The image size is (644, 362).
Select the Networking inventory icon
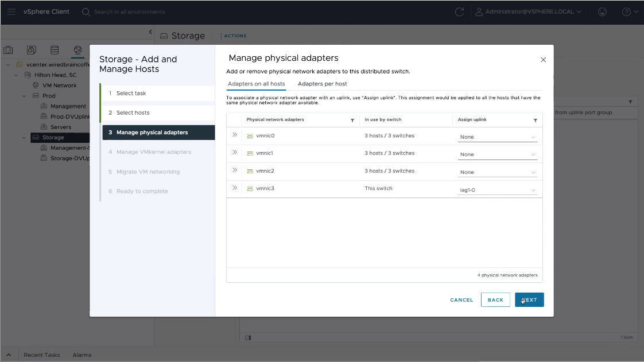point(77,50)
